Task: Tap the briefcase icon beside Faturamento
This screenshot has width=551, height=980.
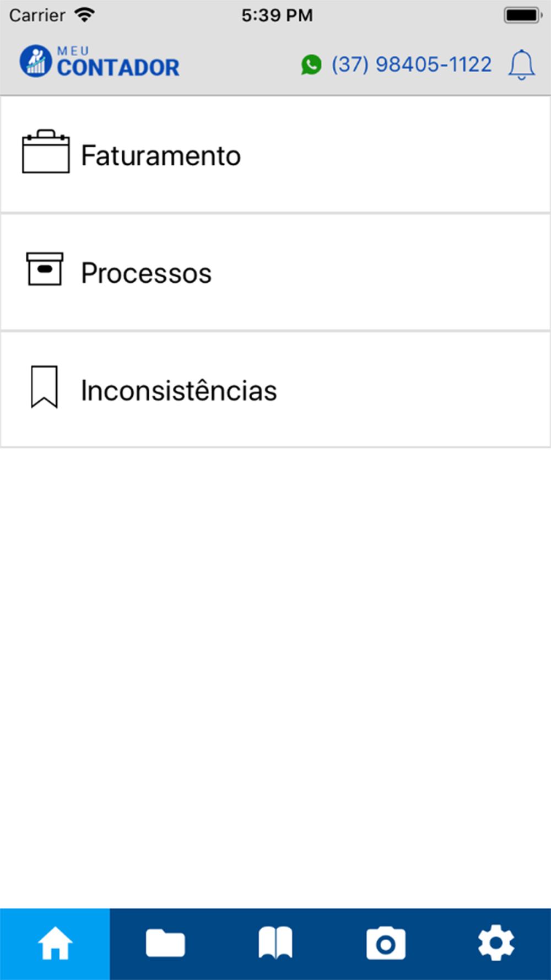Action: (46, 152)
